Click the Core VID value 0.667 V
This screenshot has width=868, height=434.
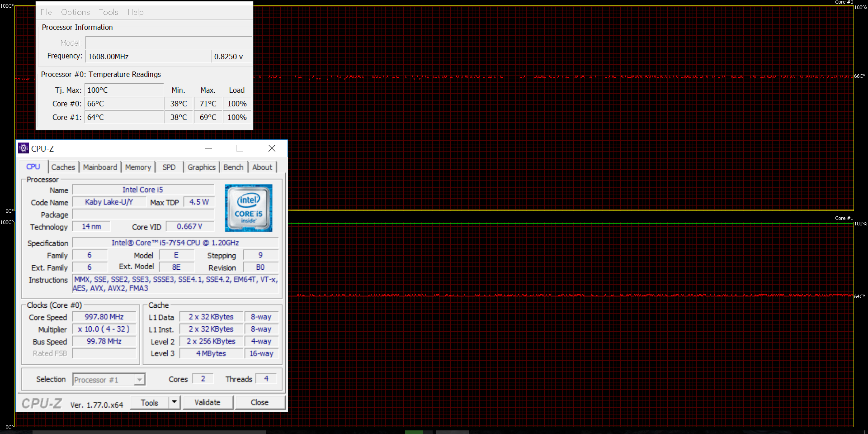click(189, 226)
